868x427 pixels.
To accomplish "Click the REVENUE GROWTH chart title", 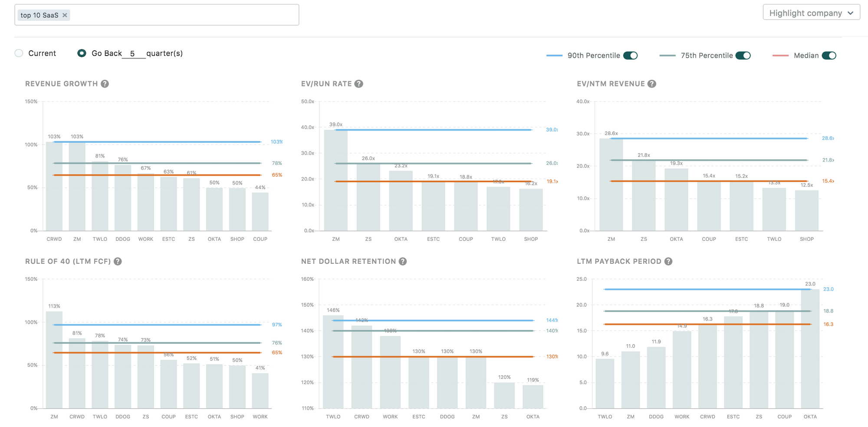I will (62, 84).
